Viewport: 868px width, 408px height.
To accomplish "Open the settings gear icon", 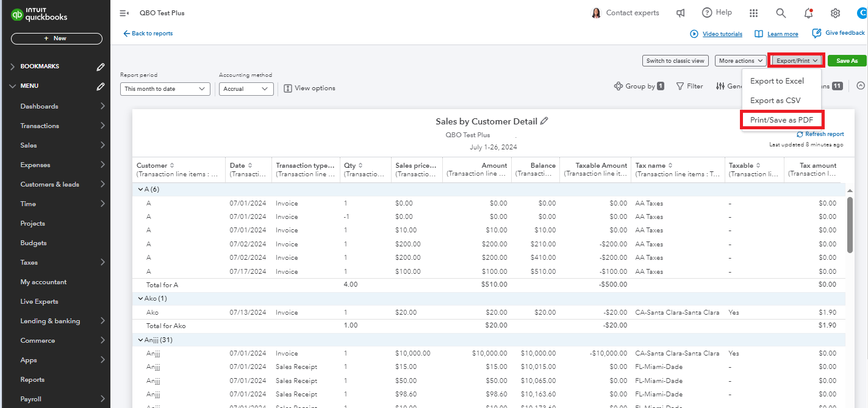I will [835, 13].
